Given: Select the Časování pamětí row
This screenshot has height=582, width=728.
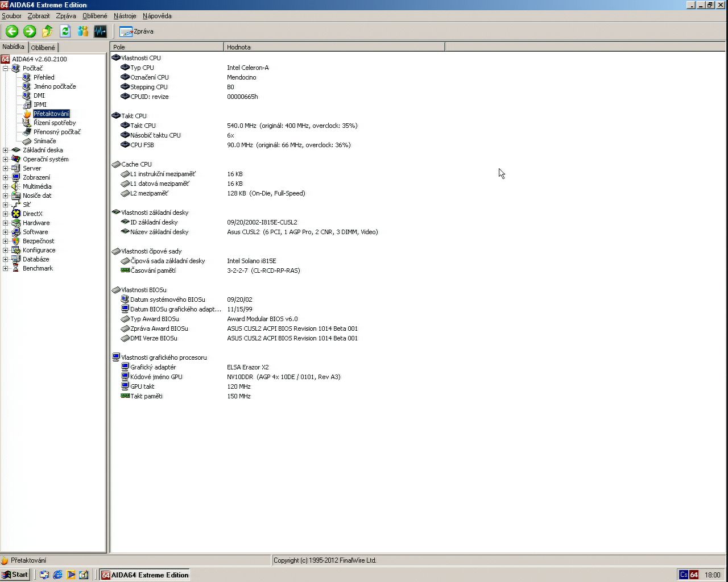Looking at the screenshot, I should pyautogui.click(x=210, y=271).
